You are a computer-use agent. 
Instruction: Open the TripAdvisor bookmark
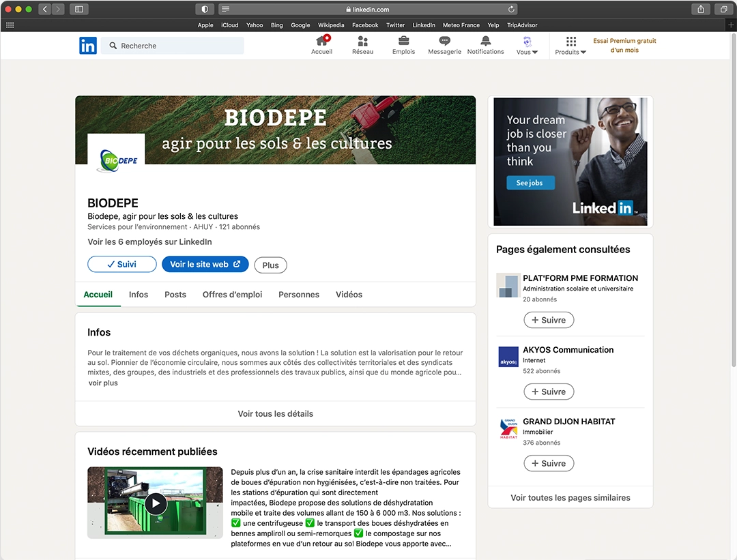pos(522,25)
